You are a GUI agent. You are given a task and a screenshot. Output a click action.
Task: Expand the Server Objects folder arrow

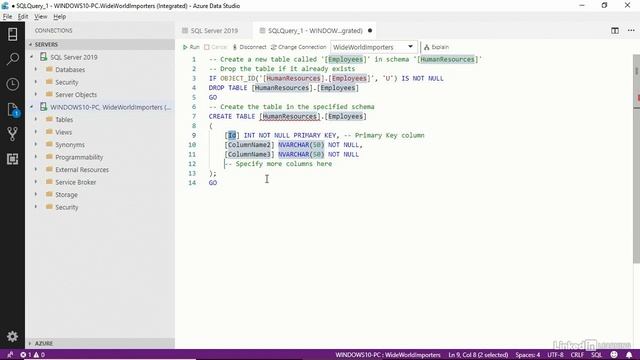(36, 94)
